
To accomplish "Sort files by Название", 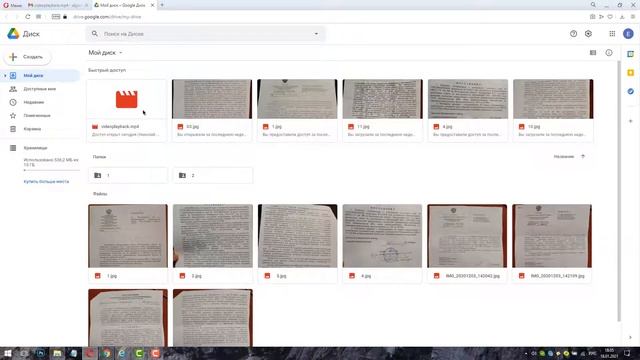I will [x=564, y=156].
